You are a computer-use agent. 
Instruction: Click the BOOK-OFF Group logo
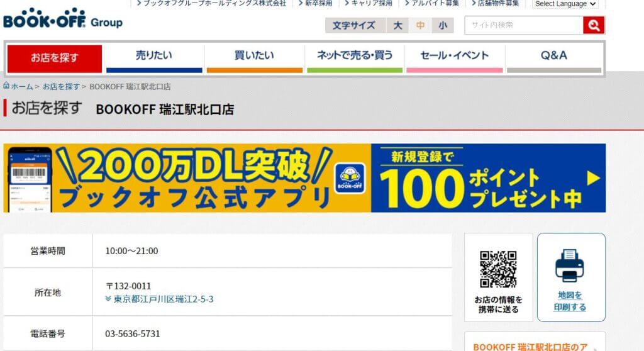click(63, 18)
